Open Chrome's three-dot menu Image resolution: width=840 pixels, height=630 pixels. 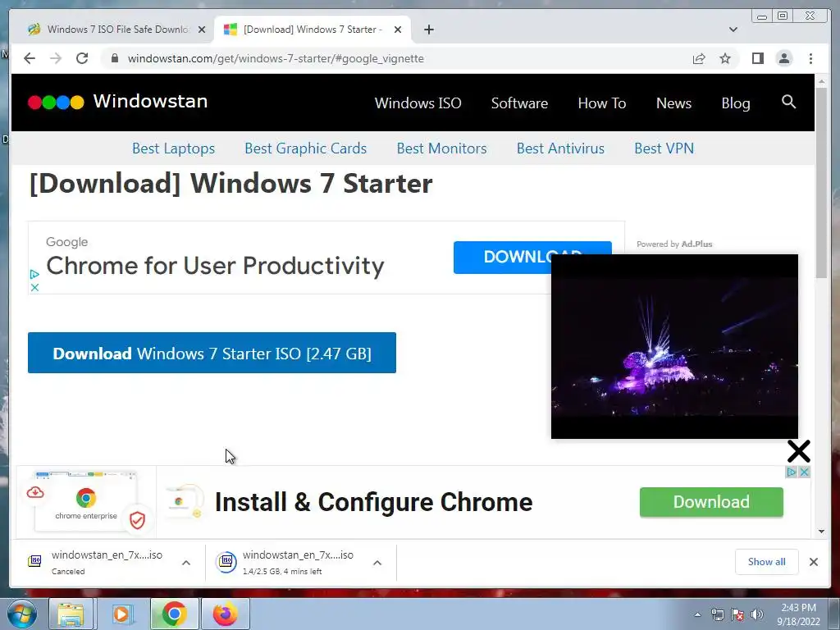click(x=810, y=58)
